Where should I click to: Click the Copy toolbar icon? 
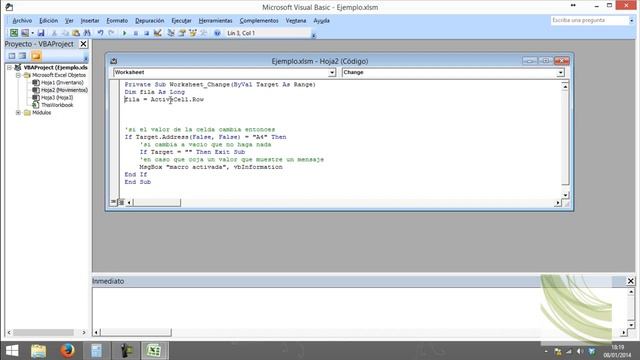[65, 33]
